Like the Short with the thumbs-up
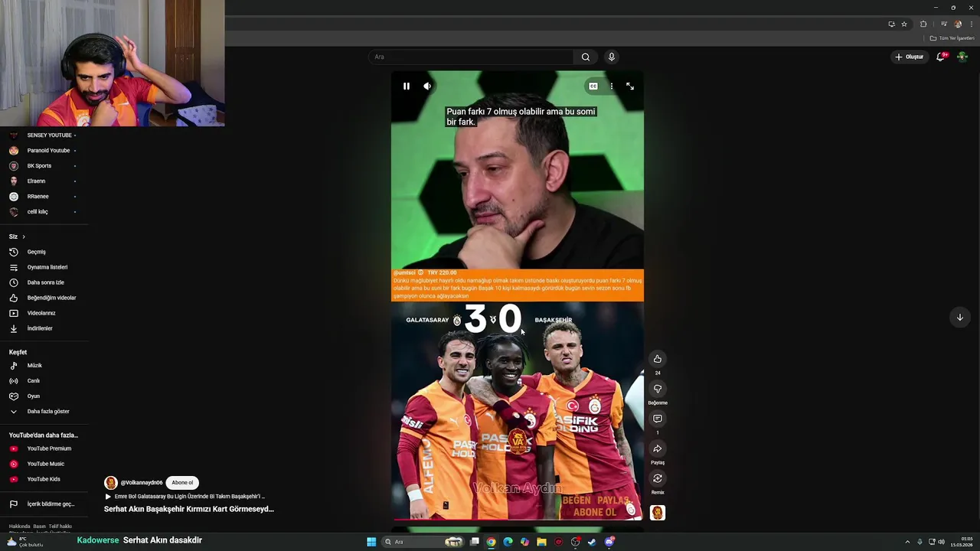The image size is (980, 551). click(x=657, y=359)
